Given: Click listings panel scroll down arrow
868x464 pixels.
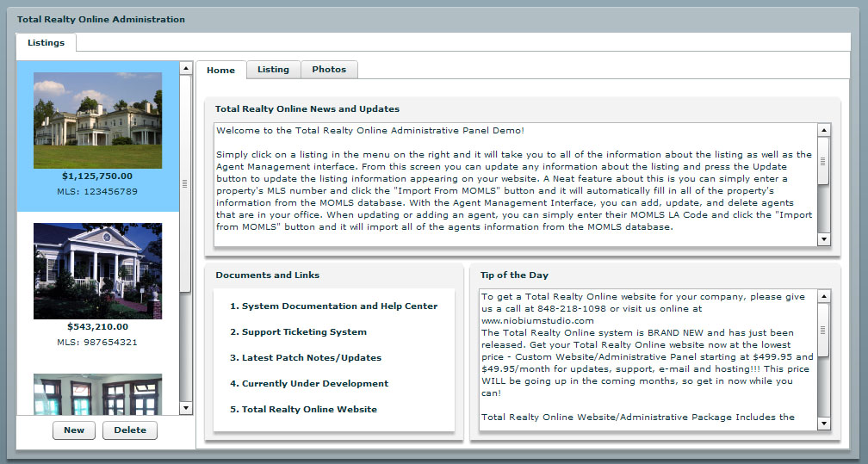Looking at the screenshot, I should click(186, 408).
